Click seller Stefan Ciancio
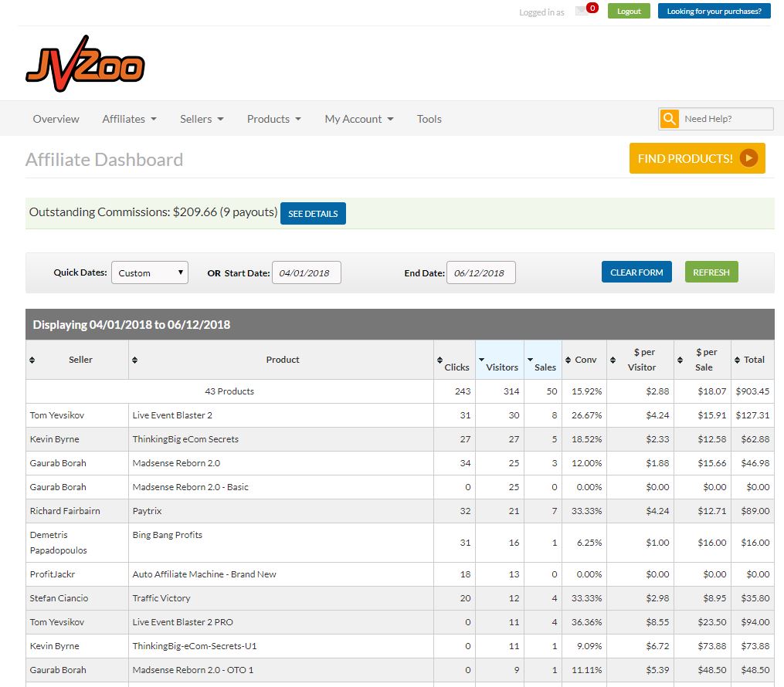The height and width of the screenshot is (687, 784). click(x=59, y=598)
